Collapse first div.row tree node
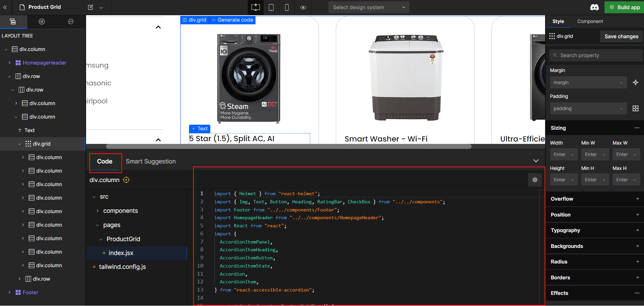644x306 pixels. 9,76
